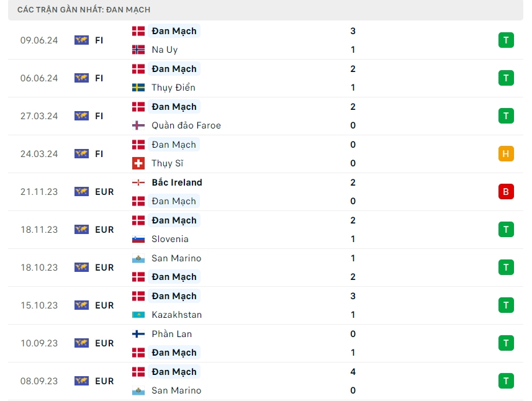Click the Switzerland flag beside Thụy Sĩ

(x=138, y=163)
